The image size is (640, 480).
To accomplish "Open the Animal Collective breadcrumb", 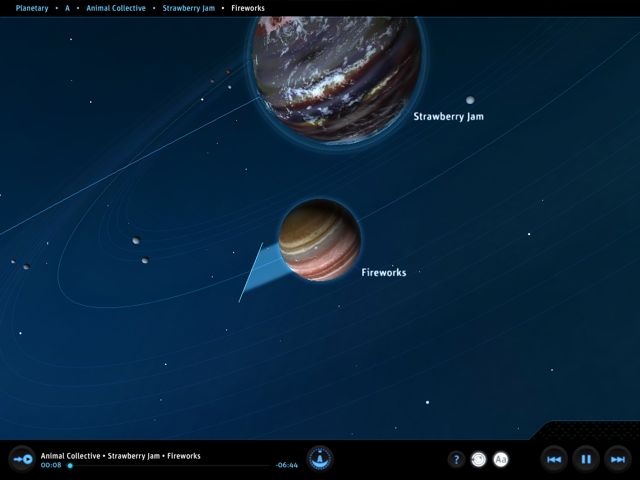I will click(116, 8).
